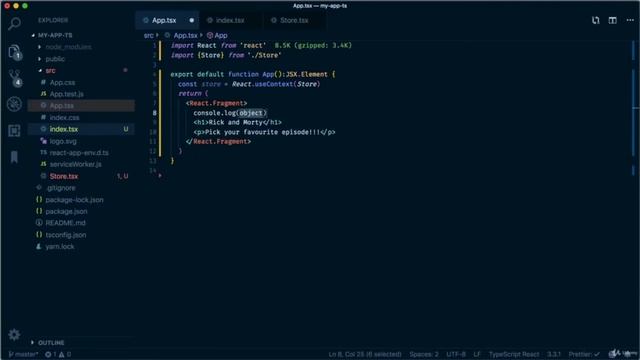This screenshot has height=360, width=640.
Task: Open tsconfig.json file
Action: click(66, 235)
